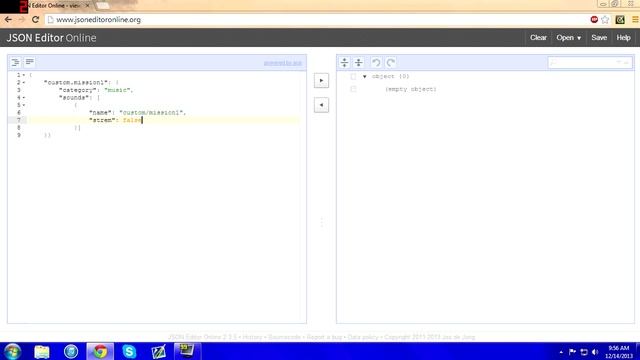Viewport: 640px width, 360px height.
Task: Redo the action in the tree editor
Action: click(390, 62)
